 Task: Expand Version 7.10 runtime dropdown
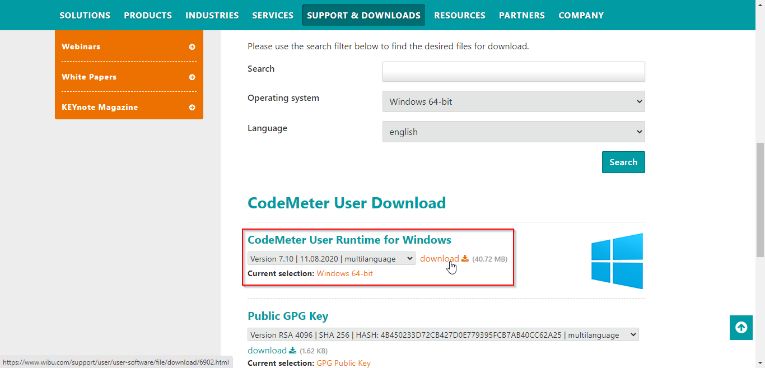click(332, 259)
